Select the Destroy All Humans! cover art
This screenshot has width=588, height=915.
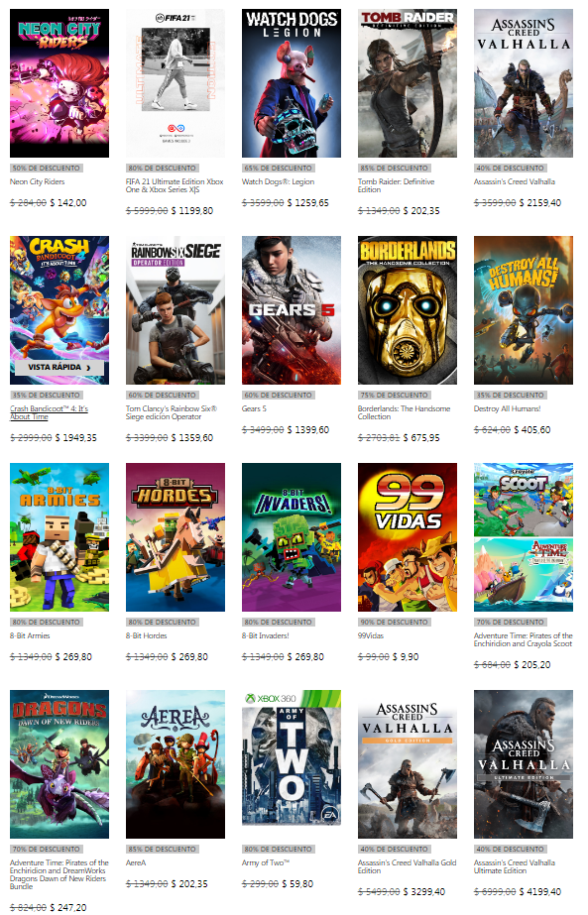[x=524, y=310]
